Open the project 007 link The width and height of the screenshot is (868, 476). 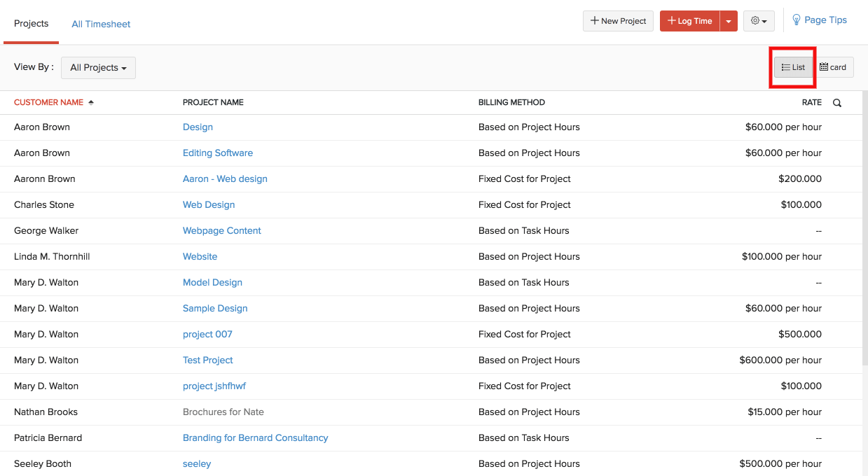point(207,334)
